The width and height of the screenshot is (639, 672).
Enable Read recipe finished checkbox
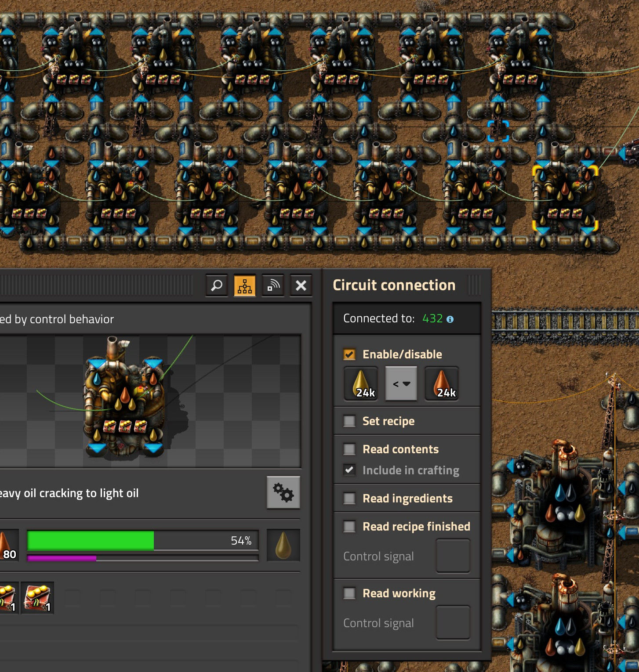349,527
